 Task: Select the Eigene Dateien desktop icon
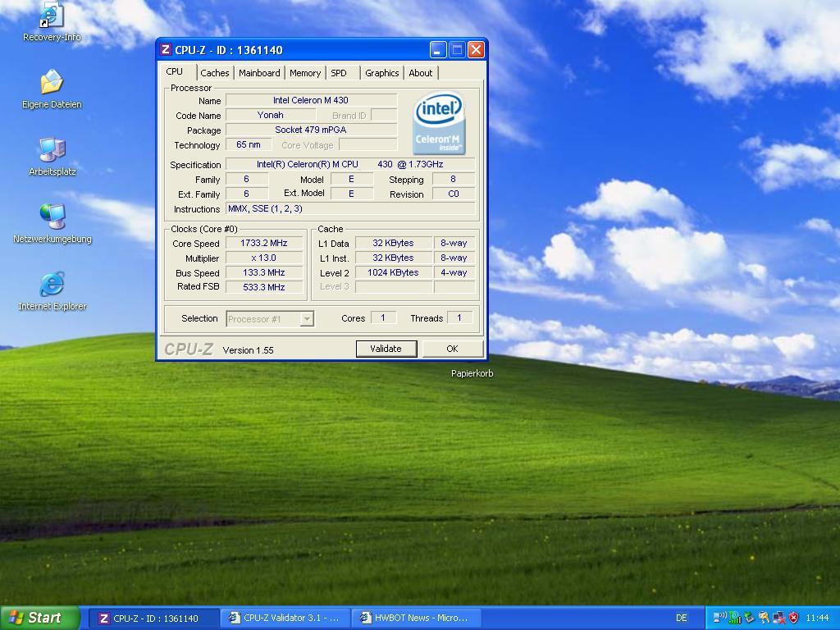tap(52, 89)
